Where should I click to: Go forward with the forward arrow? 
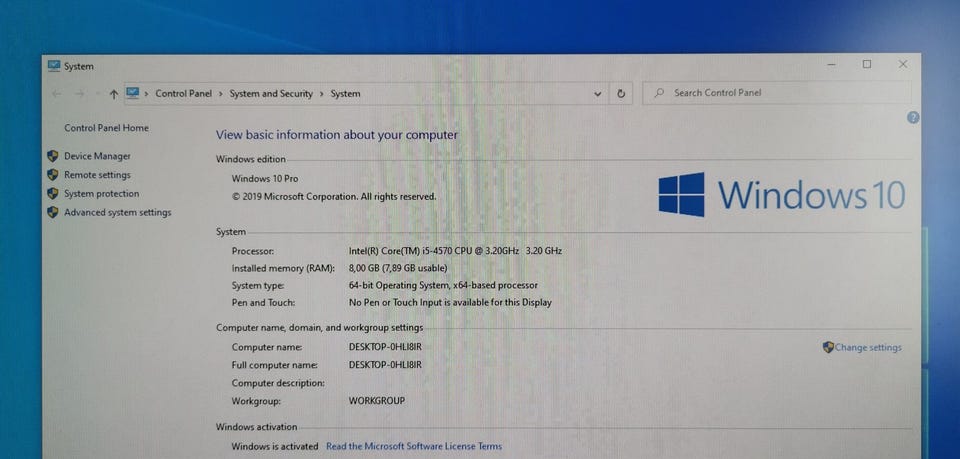79,94
